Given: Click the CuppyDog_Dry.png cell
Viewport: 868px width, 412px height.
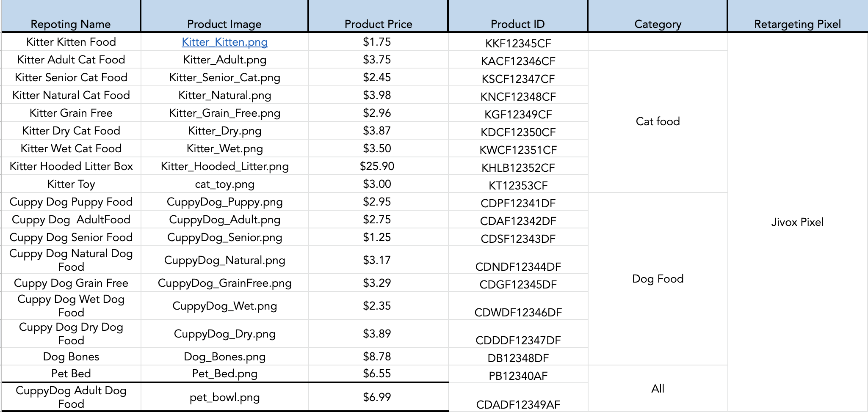Looking at the screenshot, I should 224,334.
